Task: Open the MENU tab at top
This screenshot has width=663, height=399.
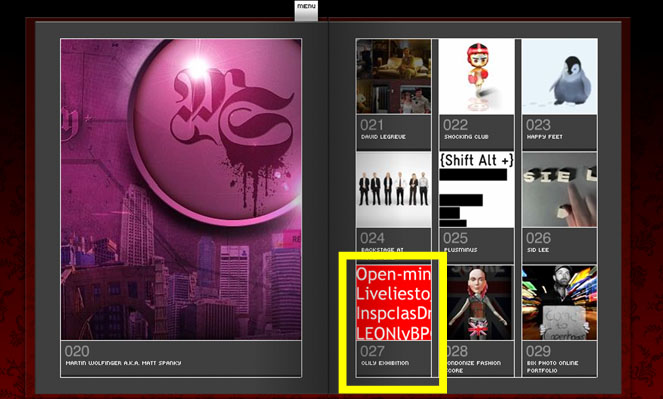Action: [306, 11]
